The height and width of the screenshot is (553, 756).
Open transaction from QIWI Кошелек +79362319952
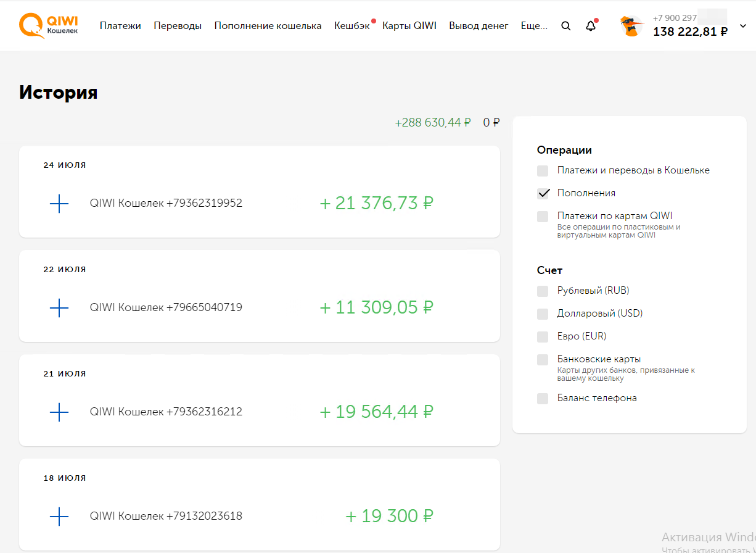(x=260, y=191)
